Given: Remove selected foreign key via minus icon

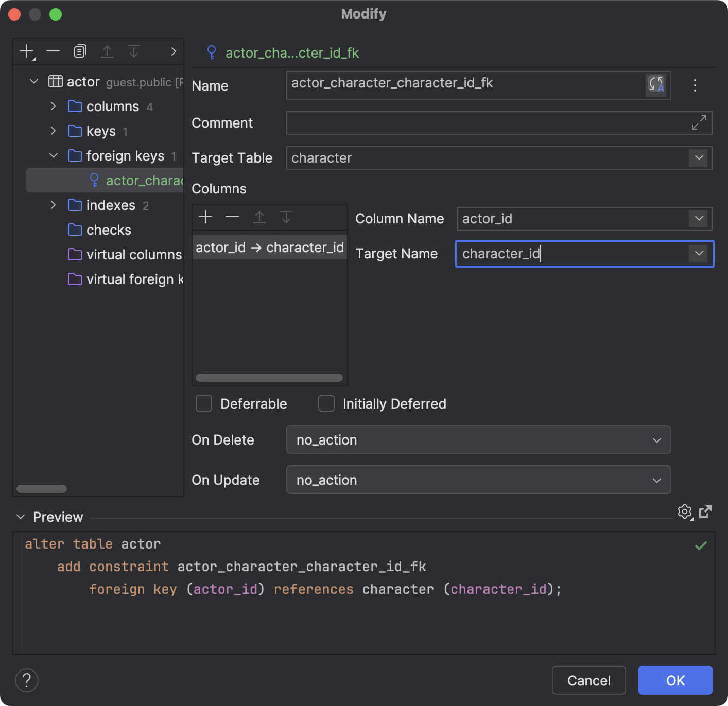Looking at the screenshot, I should [x=53, y=51].
